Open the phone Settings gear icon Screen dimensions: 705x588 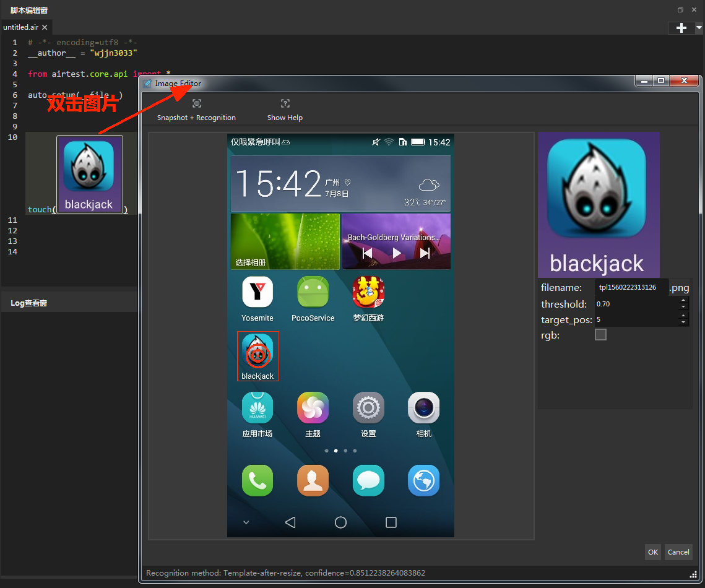click(x=368, y=408)
